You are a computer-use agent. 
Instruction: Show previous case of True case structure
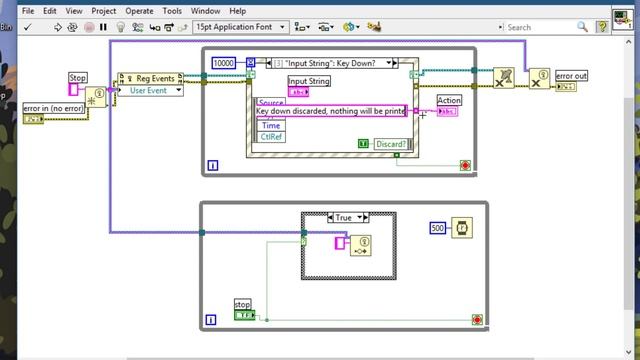pyautogui.click(x=330, y=218)
